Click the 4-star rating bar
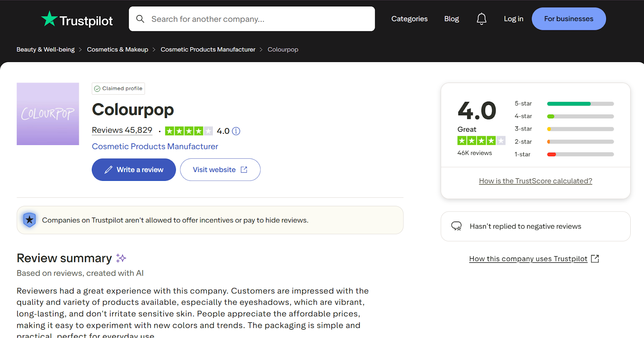The width and height of the screenshot is (644, 338). click(x=580, y=116)
